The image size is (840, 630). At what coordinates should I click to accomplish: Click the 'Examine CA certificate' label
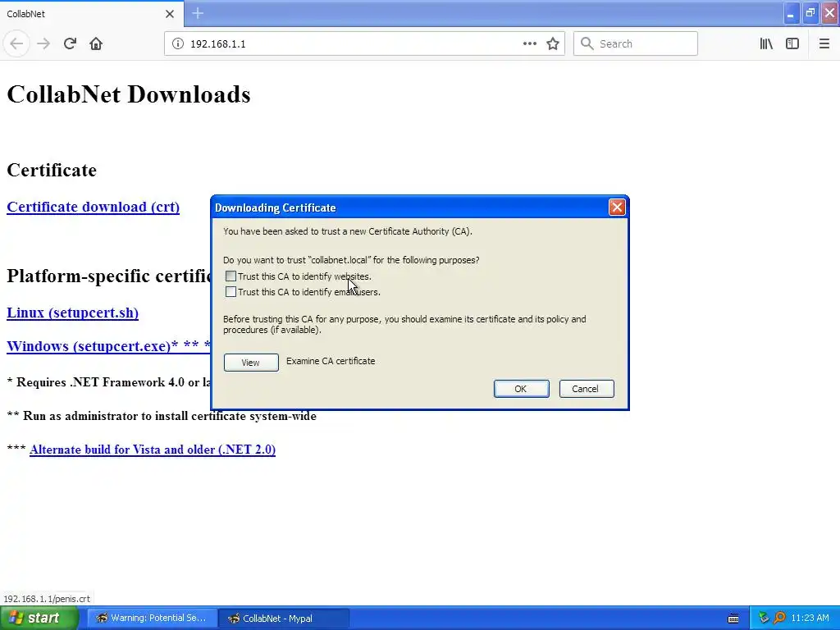(x=331, y=361)
